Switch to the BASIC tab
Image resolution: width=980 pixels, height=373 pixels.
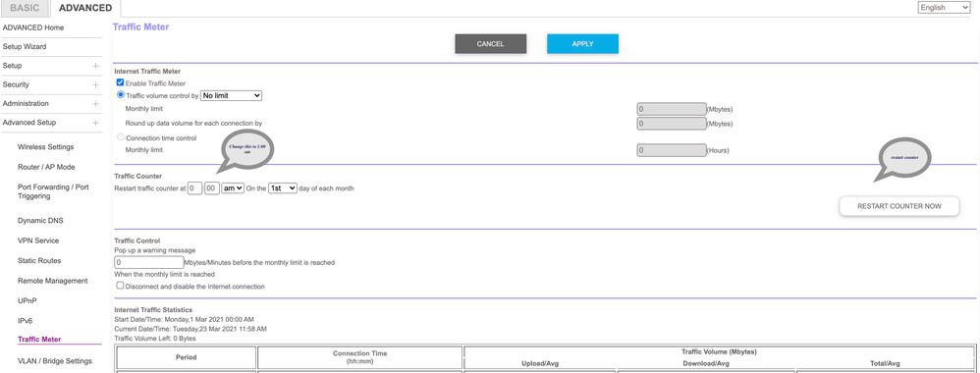25,8
